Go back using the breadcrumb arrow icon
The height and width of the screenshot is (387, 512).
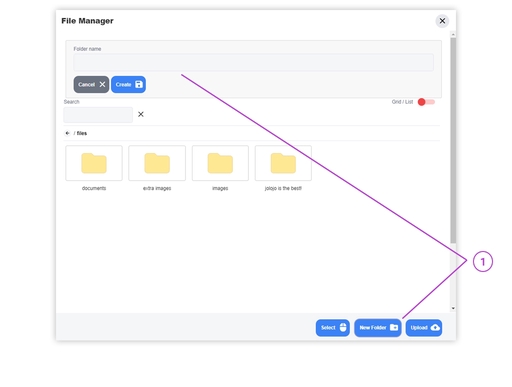(67, 133)
